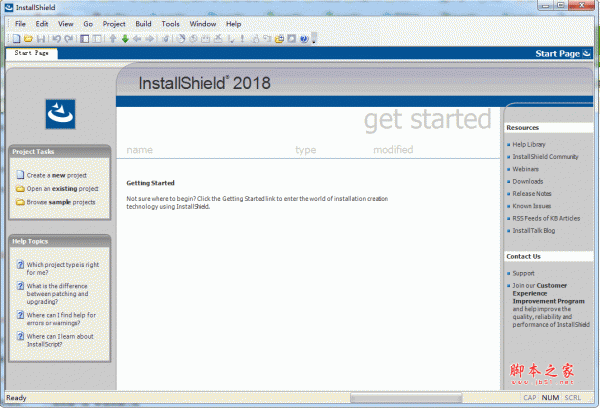Open 'Which project type is right for me?' topic
This screenshot has width=600, height=408.
(63, 268)
